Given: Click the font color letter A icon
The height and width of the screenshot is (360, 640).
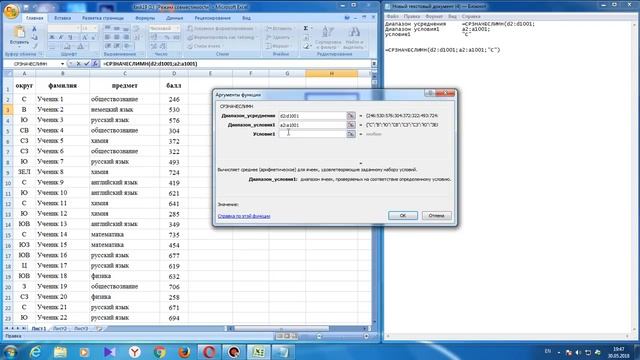Looking at the screenshot, I should pos(81,46).
